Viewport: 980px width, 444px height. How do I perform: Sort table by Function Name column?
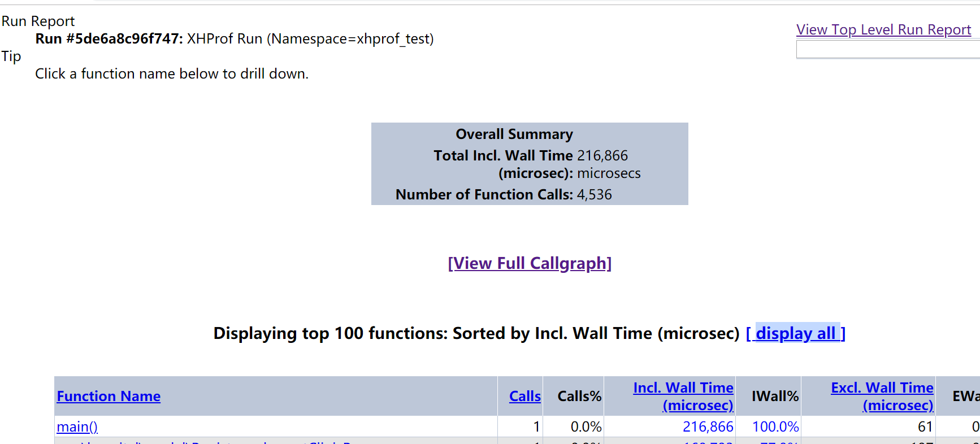click(x=109, y=397)
